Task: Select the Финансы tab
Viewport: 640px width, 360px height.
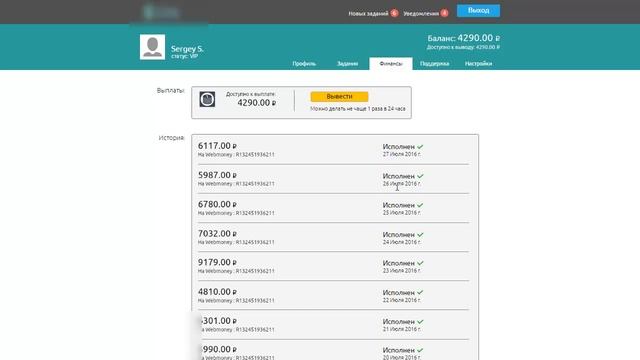Action: [x=391, y=64]
